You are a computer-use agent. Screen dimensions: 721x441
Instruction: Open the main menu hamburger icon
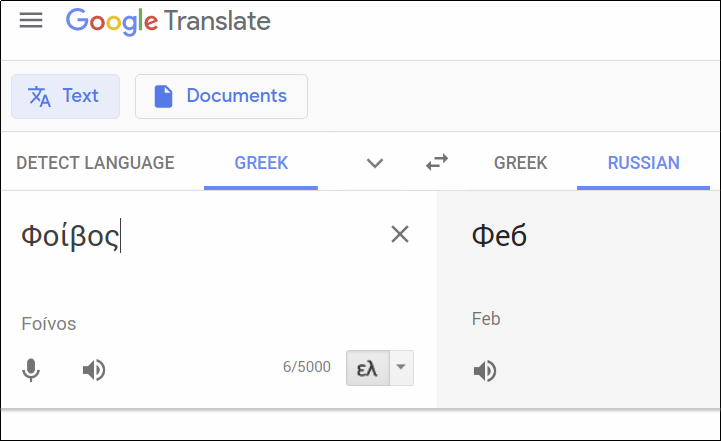click(31, 21)
